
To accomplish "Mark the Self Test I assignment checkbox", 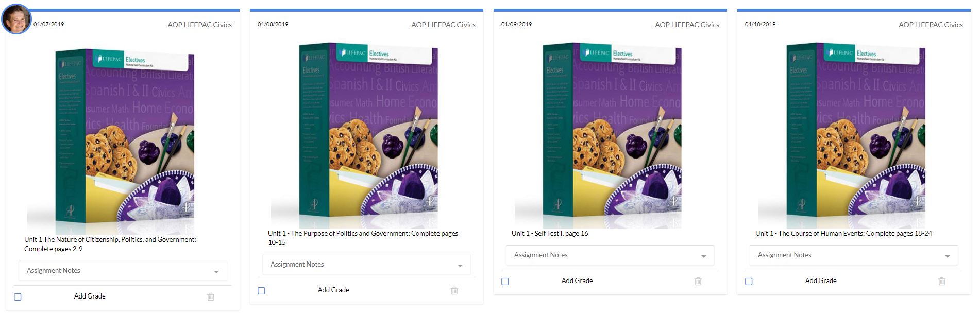I will 505,282.
